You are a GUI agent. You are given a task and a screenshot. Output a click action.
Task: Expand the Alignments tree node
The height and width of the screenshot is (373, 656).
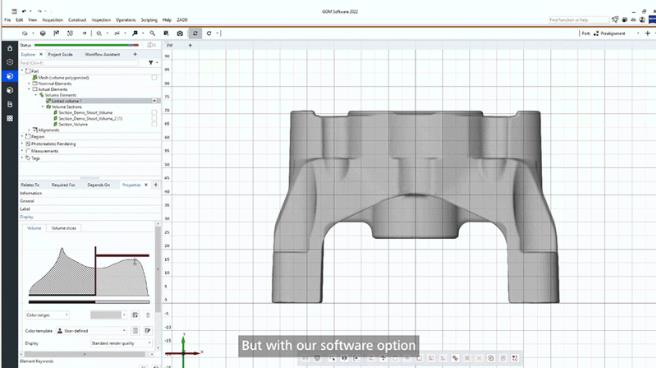(29, 130)
